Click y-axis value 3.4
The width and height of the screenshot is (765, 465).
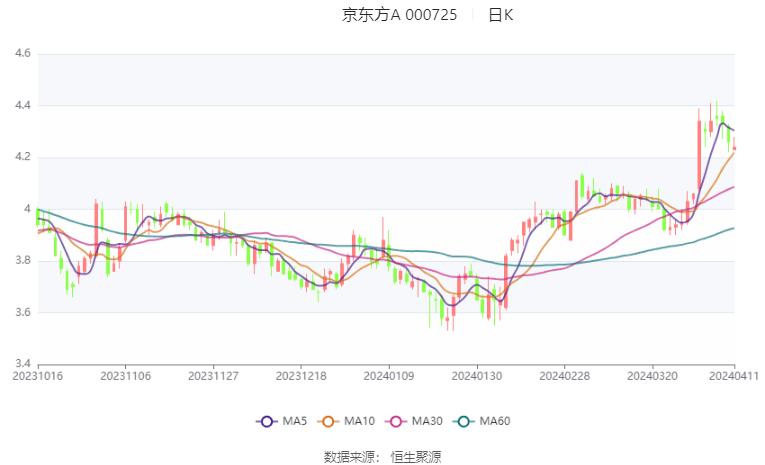[x=22, y=364]
